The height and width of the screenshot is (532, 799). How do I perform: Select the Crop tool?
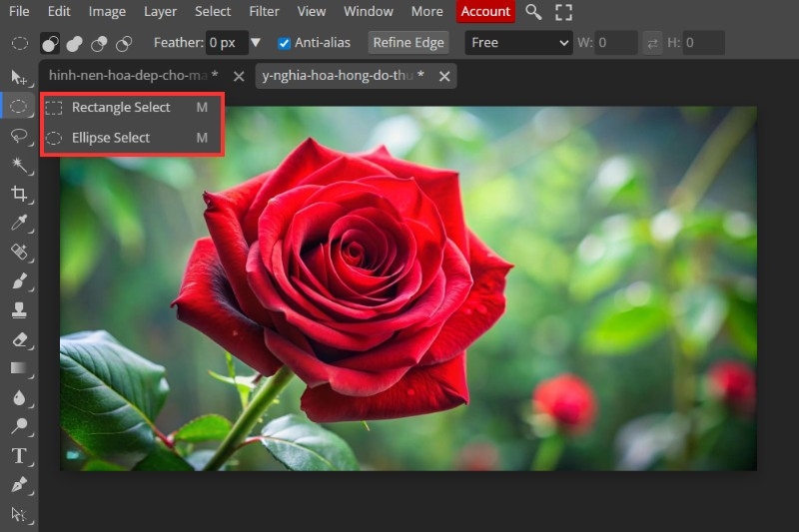[19, 194]
